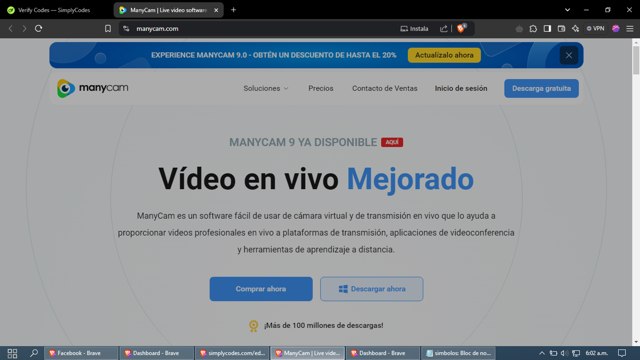Open taskbar search magnifier
This screenshot has height=360, width=640.
click(34, 353)
